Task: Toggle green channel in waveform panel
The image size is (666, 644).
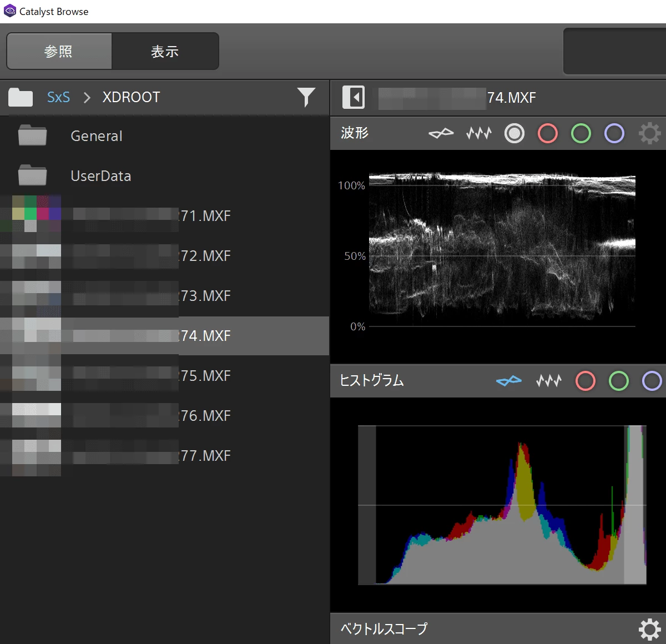Action: 581,133
